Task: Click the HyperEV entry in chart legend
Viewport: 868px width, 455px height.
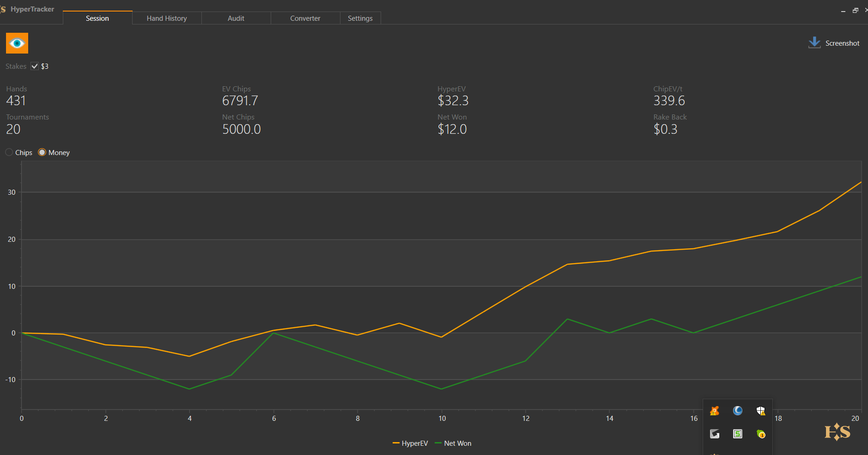Action: [x=410, y=443]
